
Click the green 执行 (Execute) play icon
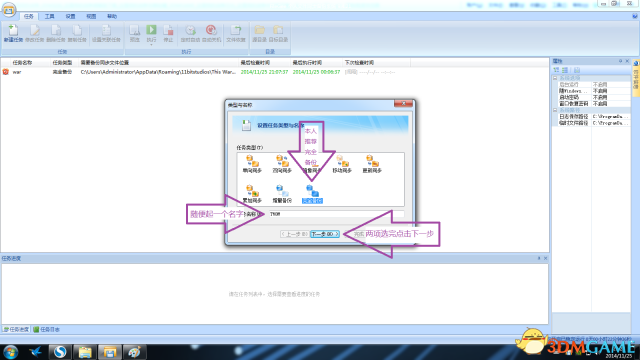[x=151, y=30]
